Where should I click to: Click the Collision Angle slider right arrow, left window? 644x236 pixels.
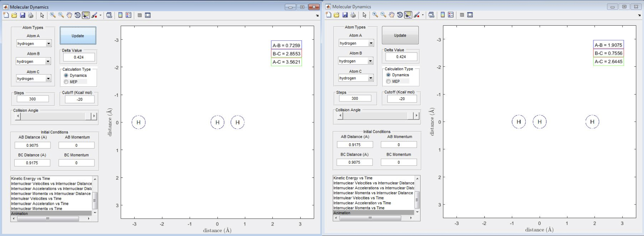94,116
